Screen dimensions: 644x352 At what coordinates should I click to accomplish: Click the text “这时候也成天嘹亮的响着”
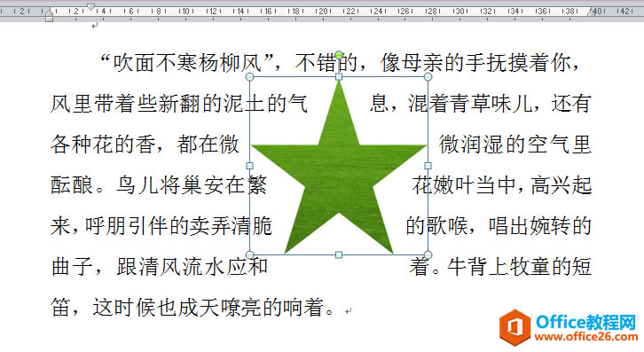click(x=208, y=307)
